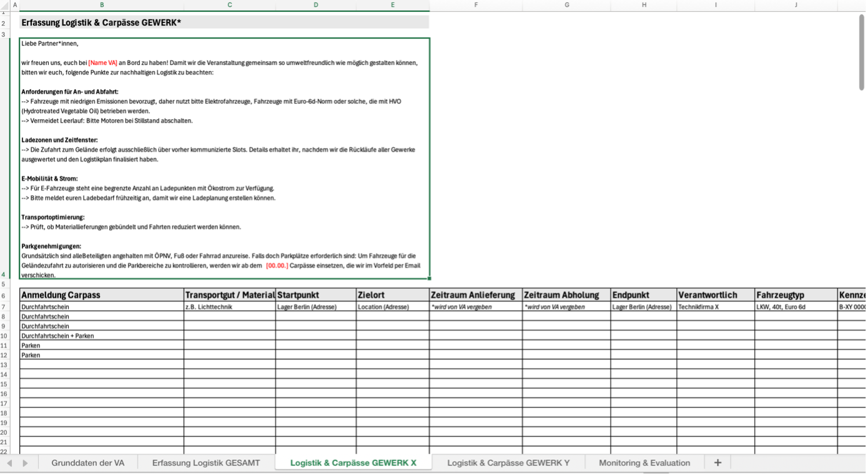The width and height of the screenshot is (868, 476).
Task: Select row 10 header
Action: pos(4,336)
